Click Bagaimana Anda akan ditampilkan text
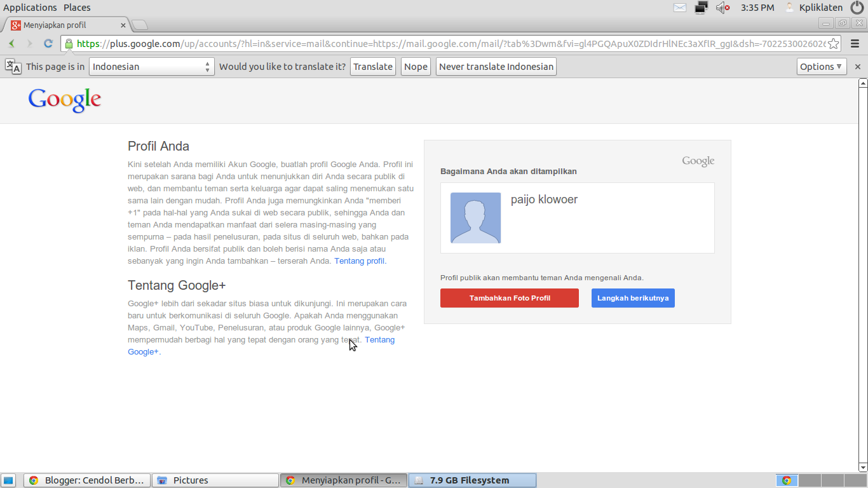This screenshot has height=488, width=868. point(508,172)
